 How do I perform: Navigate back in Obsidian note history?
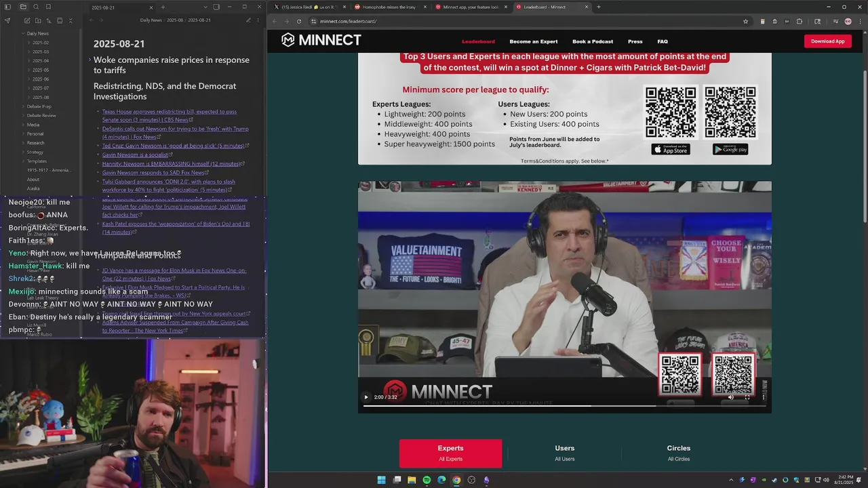click(x=92, y=20)
